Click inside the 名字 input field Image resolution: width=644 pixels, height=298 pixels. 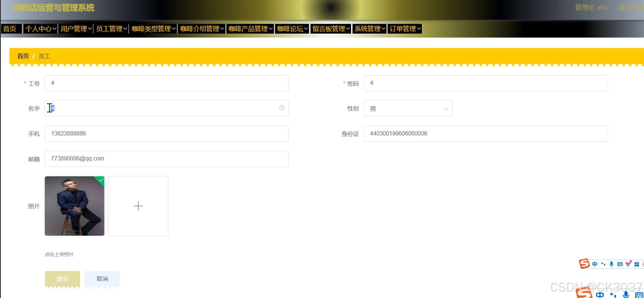pyautogui.click(x=167, y=108)
